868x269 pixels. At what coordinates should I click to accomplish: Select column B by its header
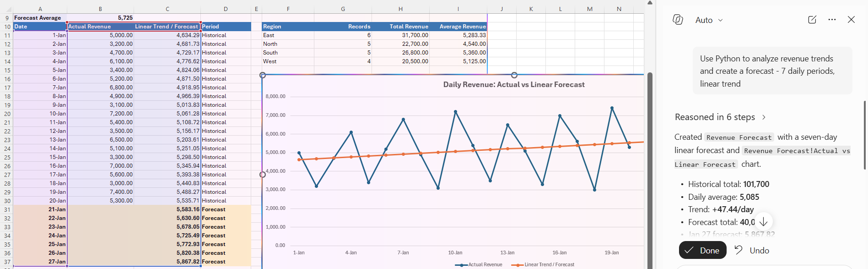(x=100, y=9)
